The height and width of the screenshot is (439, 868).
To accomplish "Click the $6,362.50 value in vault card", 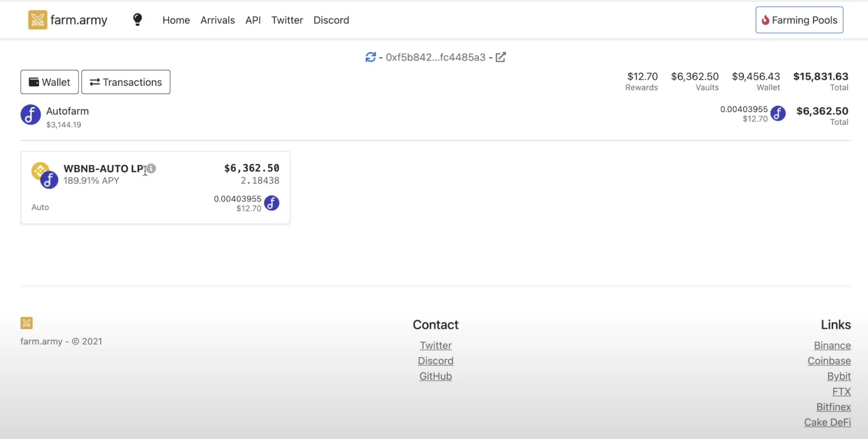I will click(252, 168).
